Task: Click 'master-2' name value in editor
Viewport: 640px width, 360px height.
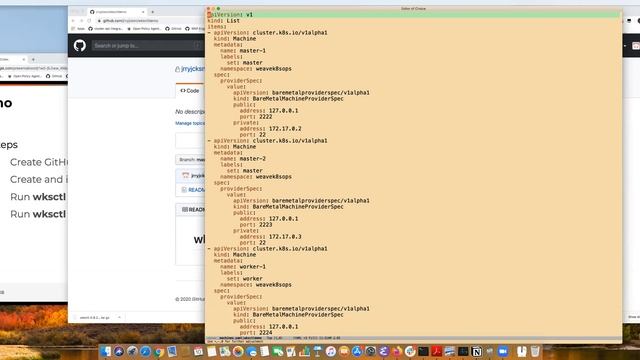Action: [252, 158]
